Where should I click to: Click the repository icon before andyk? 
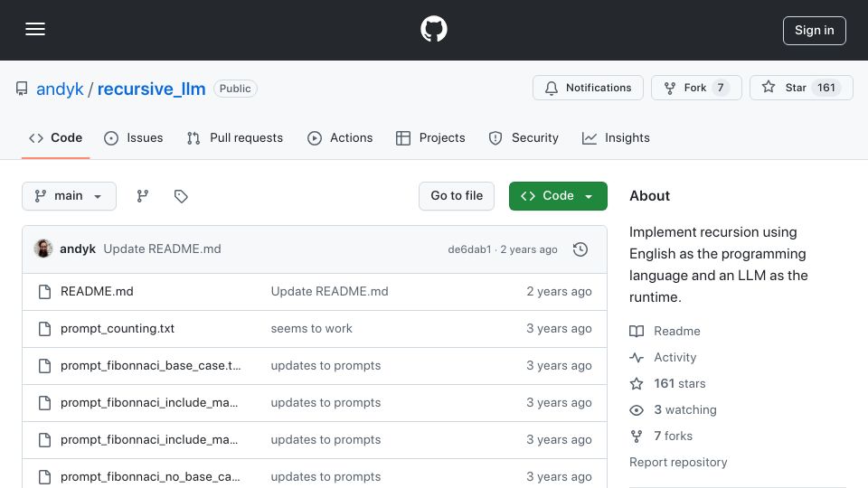22,89
